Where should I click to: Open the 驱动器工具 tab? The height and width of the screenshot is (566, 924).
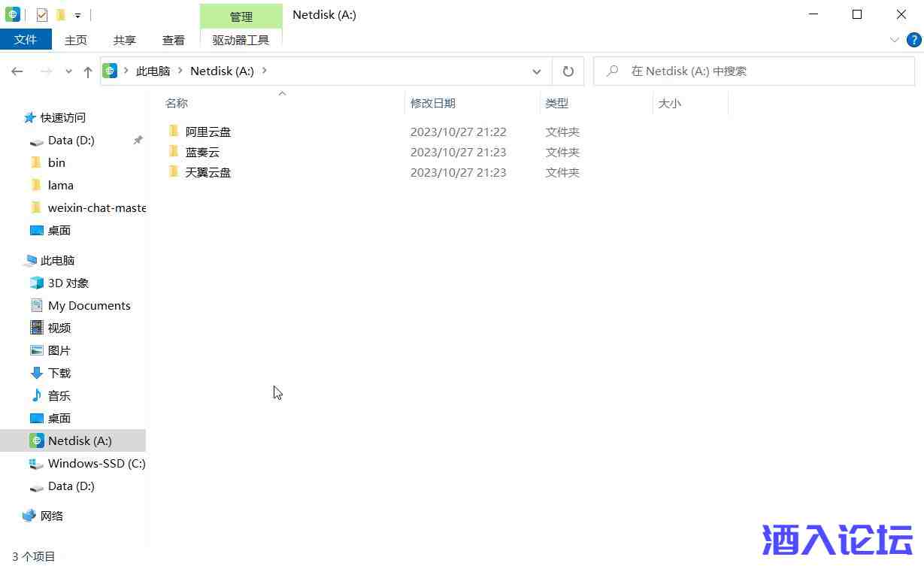(x=241, y=40)
